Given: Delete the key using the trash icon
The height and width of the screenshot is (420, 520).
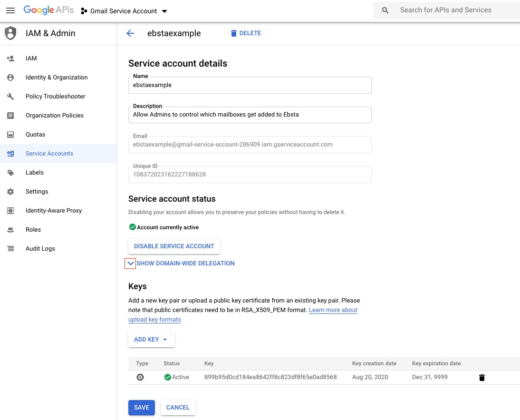Looking at the screenshot, I should [x=481, y=377].
